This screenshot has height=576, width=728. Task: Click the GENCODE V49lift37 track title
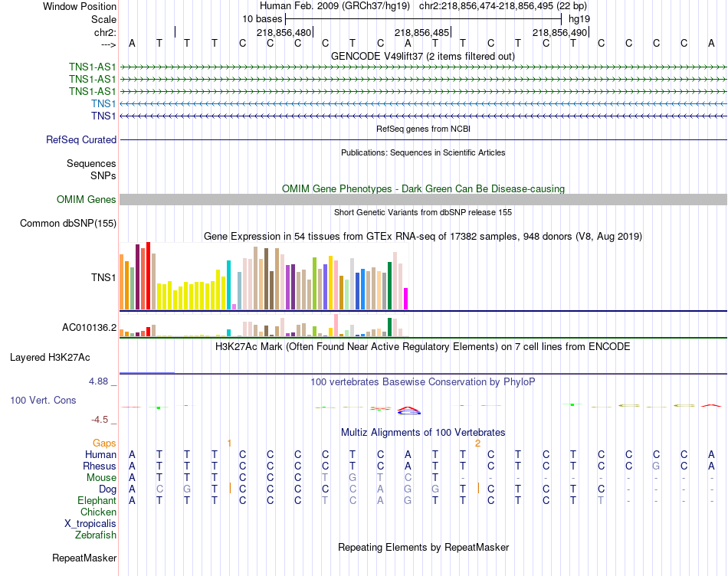[x=423, y=56]
